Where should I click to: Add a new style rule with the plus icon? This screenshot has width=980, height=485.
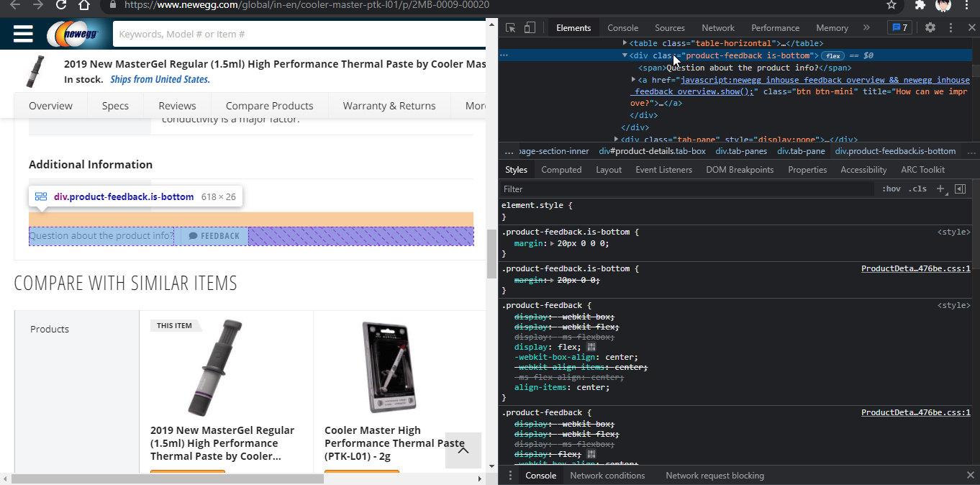click(940, 189)
